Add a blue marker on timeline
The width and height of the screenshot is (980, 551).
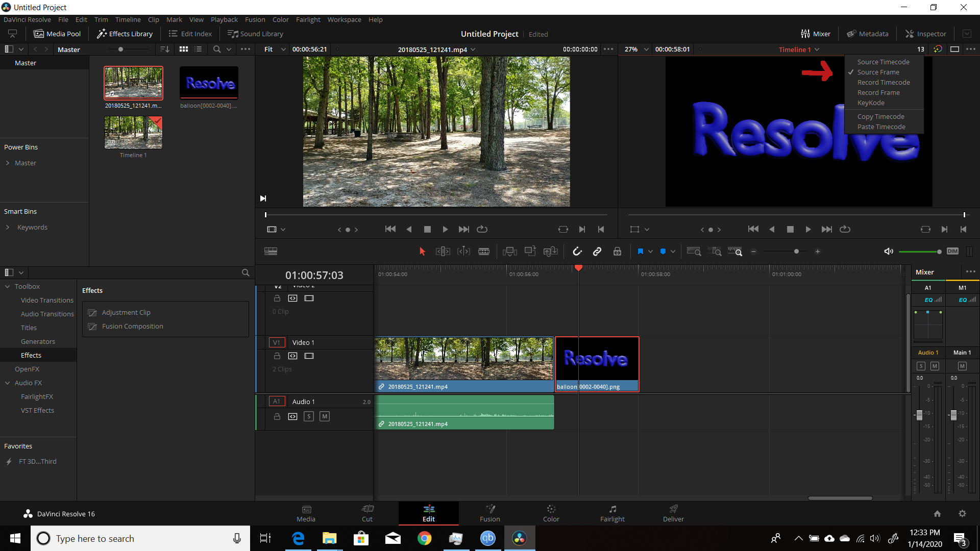(x=663, y=252)
